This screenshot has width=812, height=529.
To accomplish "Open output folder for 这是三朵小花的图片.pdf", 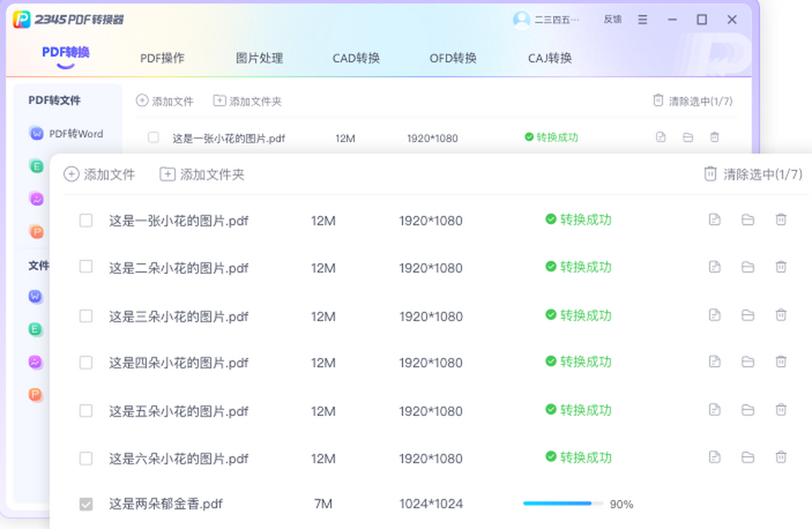I will tap(748, 315).
